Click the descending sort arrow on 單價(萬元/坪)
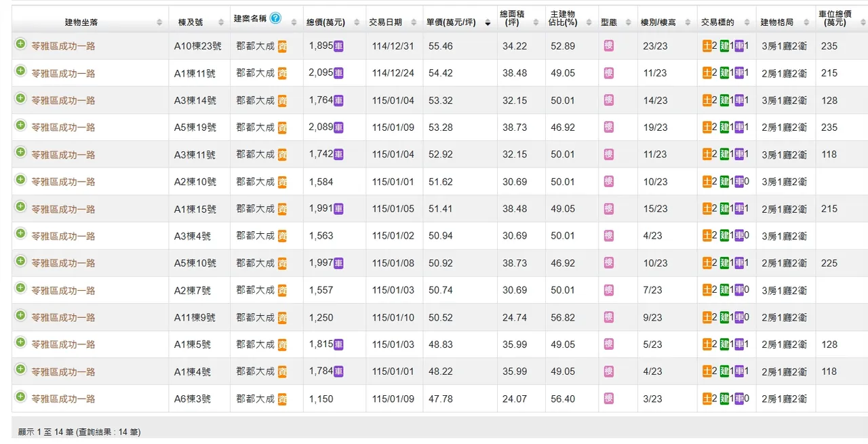 coord(487,21)
